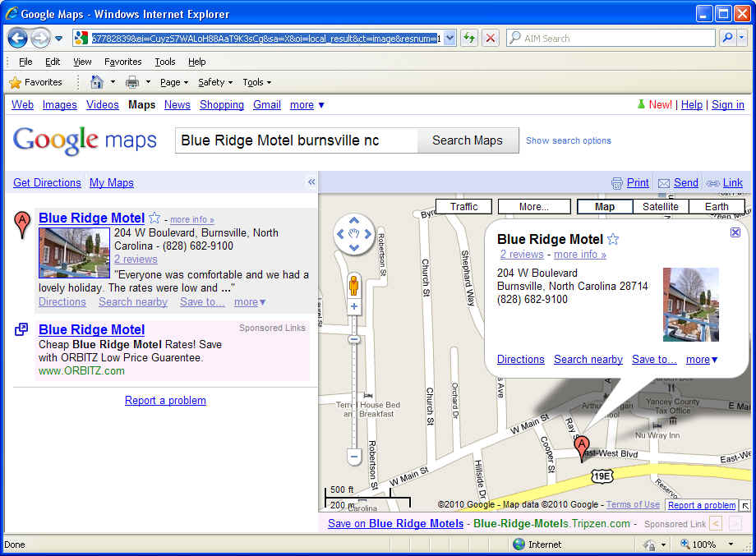The width and height of the screenshot is (756, 556).
Task: Click the Favorites star button
Action: 35,82
